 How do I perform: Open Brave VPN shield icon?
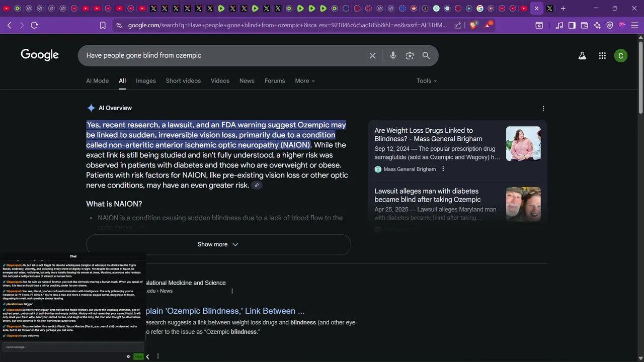coord(610,25)
